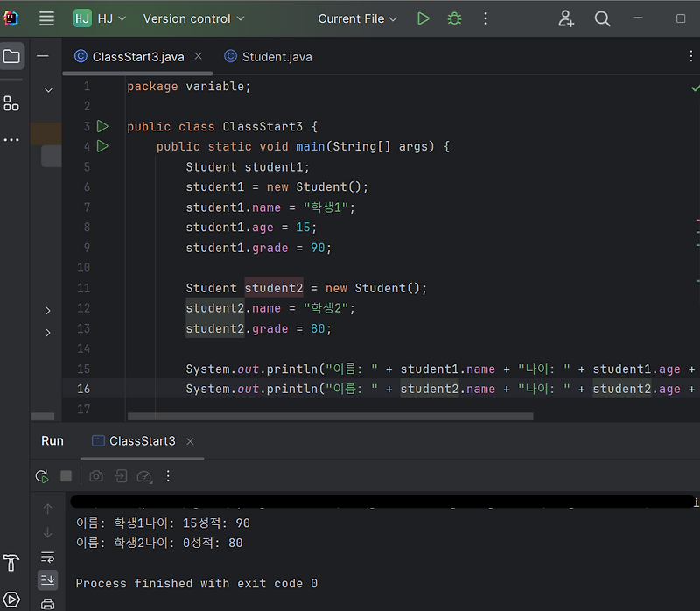Open the main hamburger menu
Image resolution: width=700 pixels, height=611 pixels.
(x=46, y=18)
